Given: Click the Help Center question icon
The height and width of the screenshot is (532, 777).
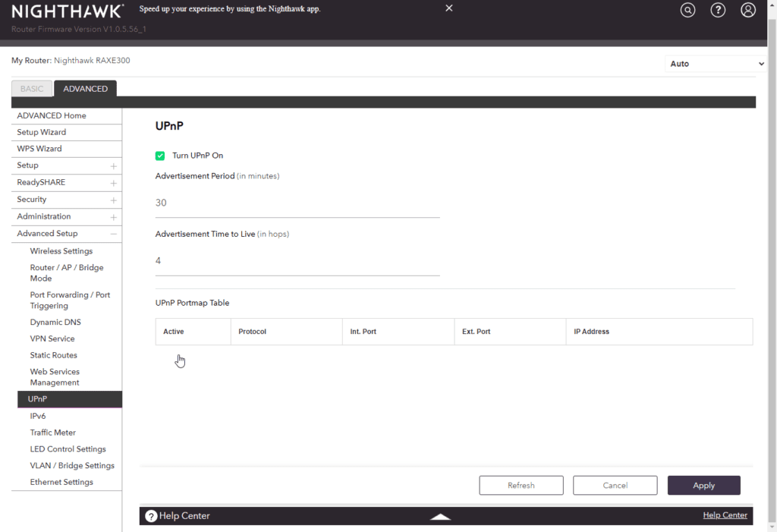Looking at the screenshot, I should [151, 516].
